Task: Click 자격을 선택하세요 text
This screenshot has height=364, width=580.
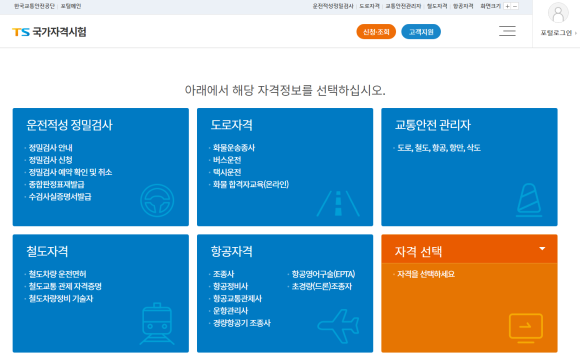Action: tap(426, 274)
